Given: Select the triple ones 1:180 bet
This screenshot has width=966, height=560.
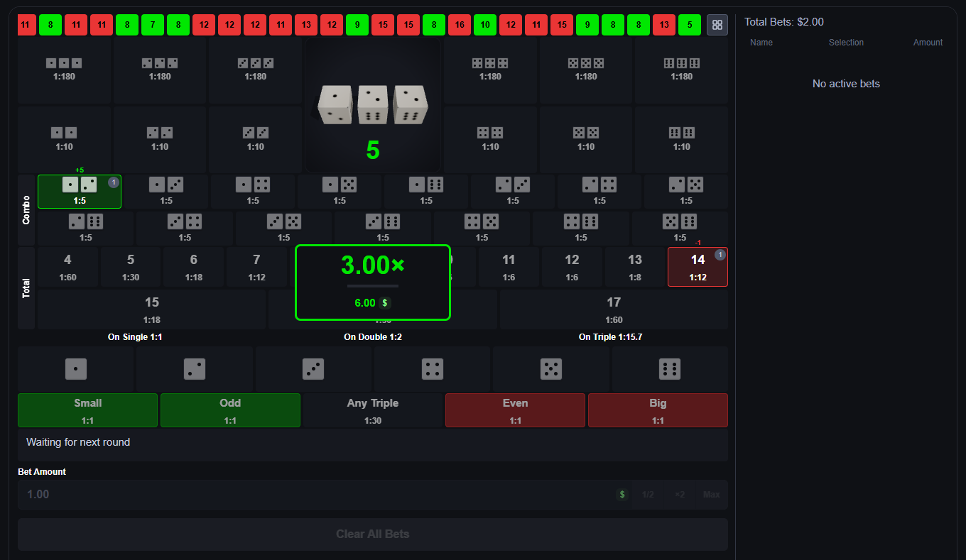Looking at the screenshot, I should coord(65,70).
